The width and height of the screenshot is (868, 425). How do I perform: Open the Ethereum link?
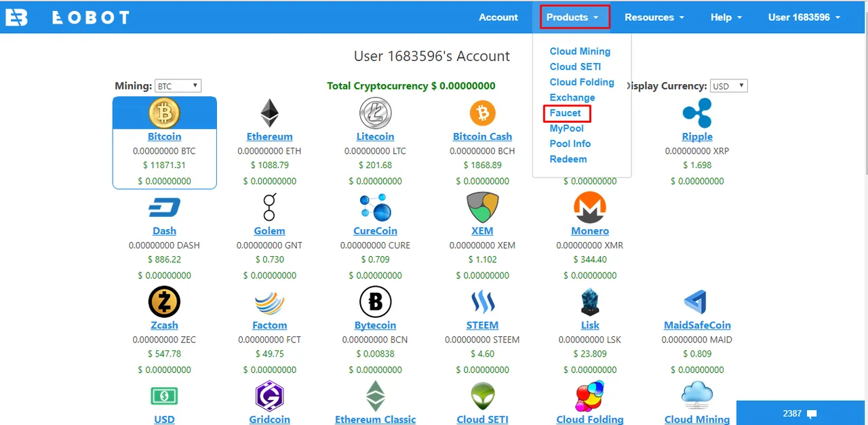click(270, 136)
